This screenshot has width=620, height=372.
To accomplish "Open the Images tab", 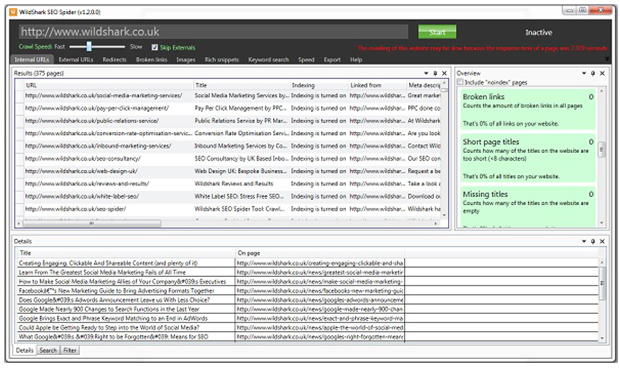I will pyautogui.click(x=186, y=60).
